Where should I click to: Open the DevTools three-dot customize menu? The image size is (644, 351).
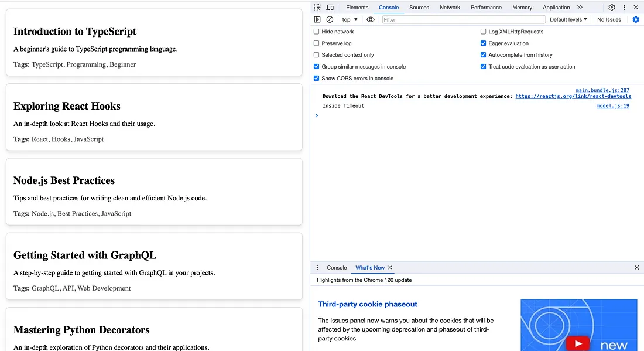(624, 8)
